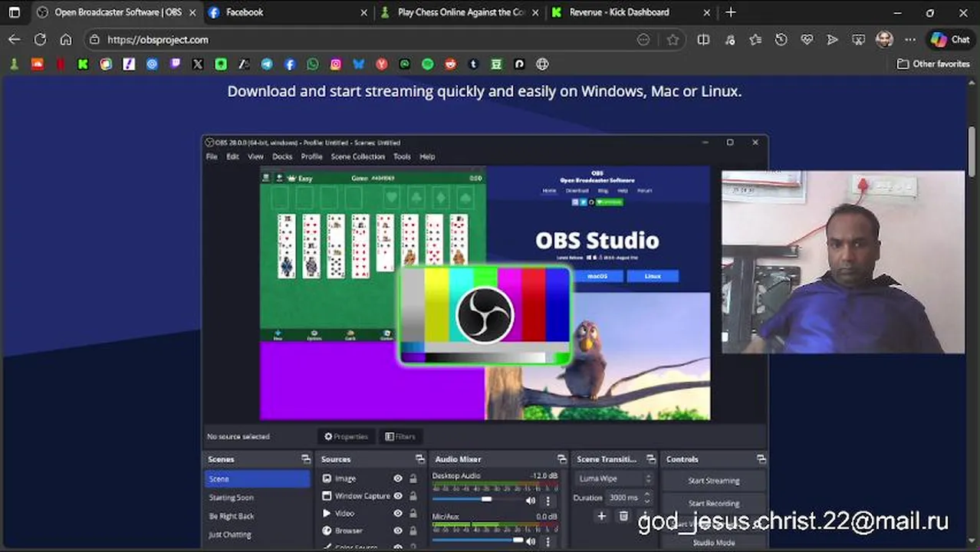
Task: Open the Bluesky butterfly bookmark
Action: [x=359, y=64]
